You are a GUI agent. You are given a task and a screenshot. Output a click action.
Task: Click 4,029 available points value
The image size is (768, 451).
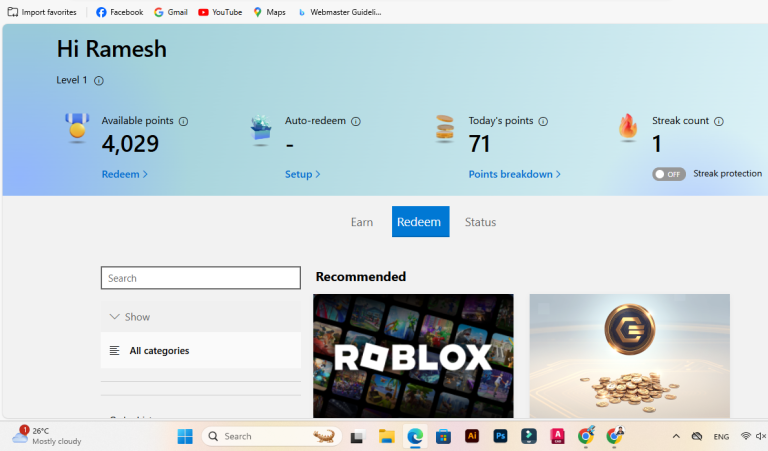(130, 144)
